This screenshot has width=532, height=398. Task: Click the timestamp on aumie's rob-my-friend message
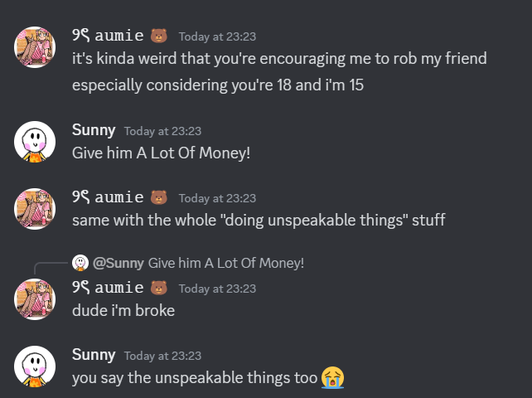tap(217, 36)
